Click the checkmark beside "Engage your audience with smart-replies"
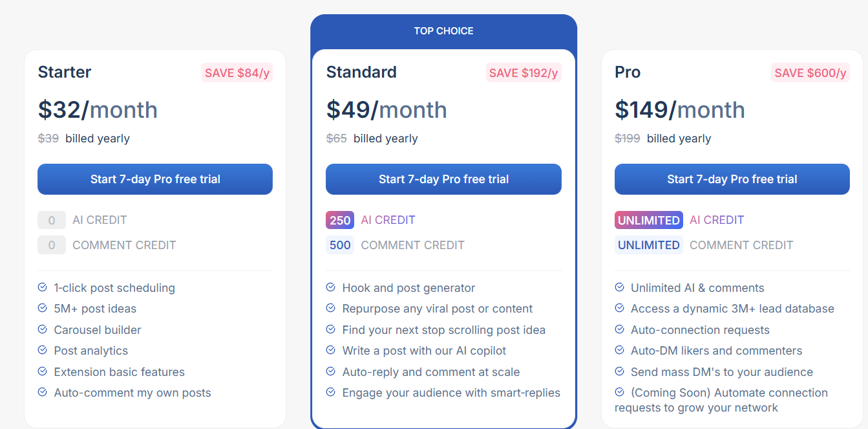Image resolution: width=868 pixels, height=429 pixels. pos(330,392)
